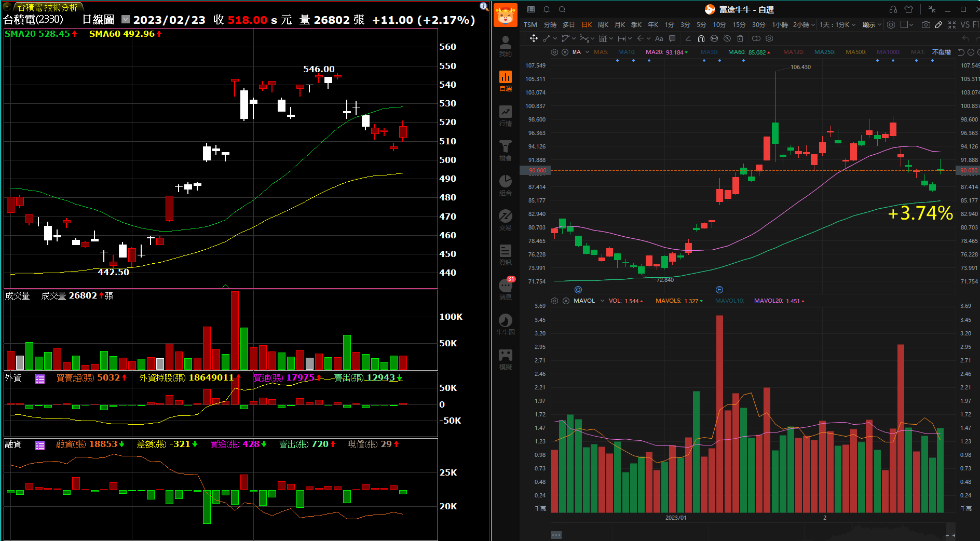This screenshot has width=980, height=541.
Task: Expand the MA indicator type dropdown
Action: pos(588,52)
